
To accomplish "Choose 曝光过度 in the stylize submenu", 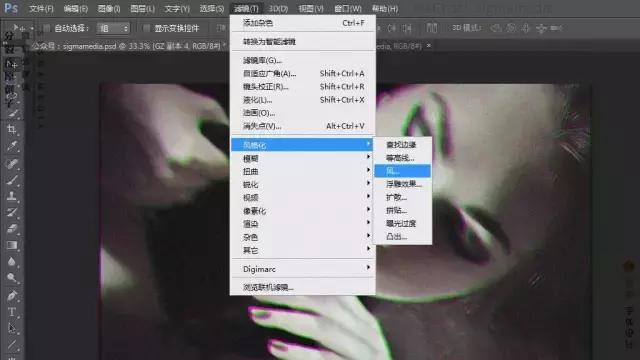I will pos(402,223).
